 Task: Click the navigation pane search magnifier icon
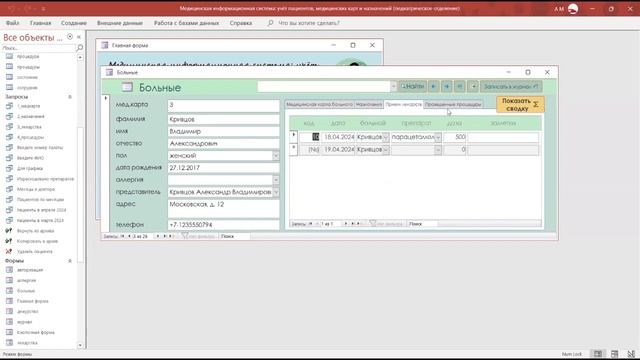pos(80,48)
